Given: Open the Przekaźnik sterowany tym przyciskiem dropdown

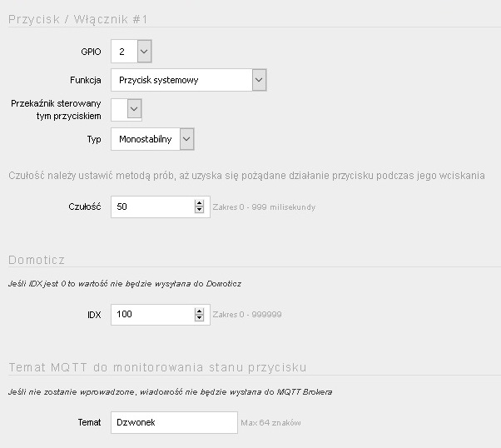Looking at the screenshot, I should point(126,110).
